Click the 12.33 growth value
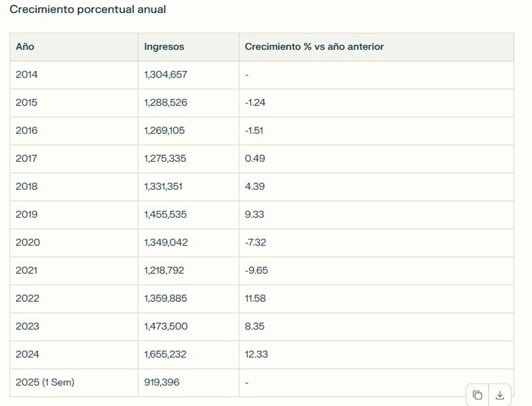 (256, 354)
